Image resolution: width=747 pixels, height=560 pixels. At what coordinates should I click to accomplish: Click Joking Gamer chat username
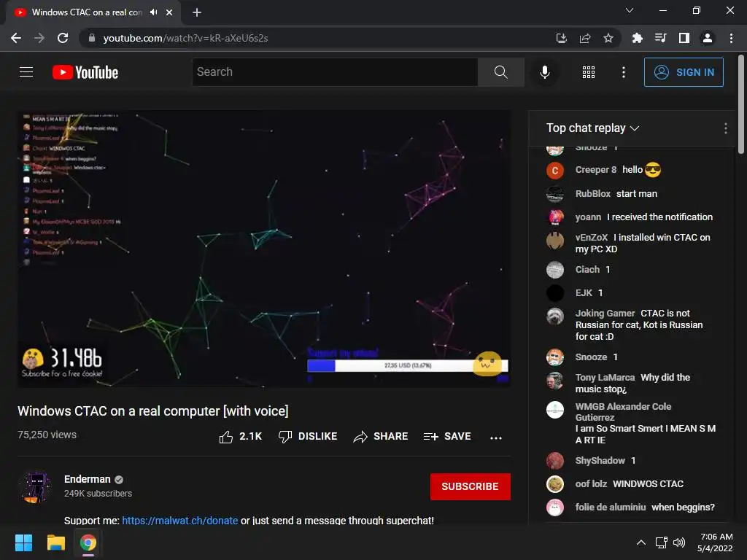pyautogui.click(x=605, y=314)
